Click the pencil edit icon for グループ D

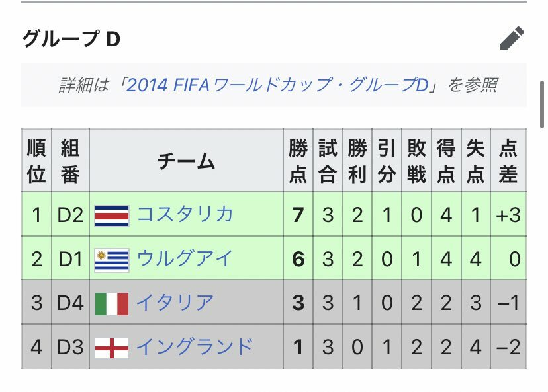coord(512,38)
